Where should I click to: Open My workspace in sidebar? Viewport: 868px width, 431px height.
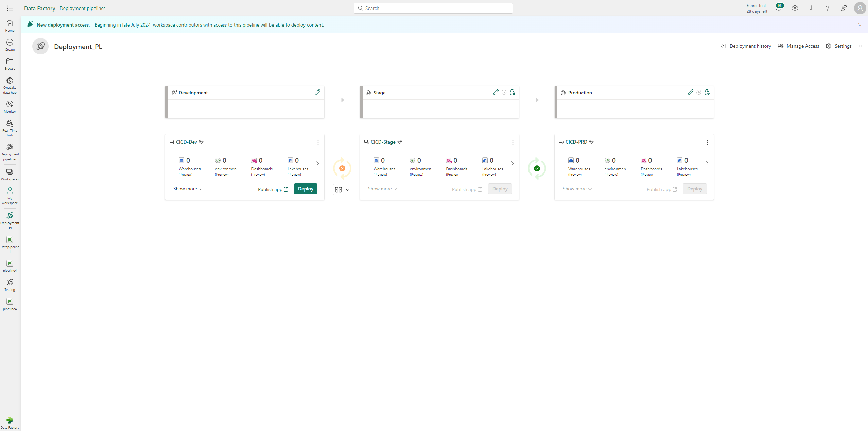[x=10, y=196]
